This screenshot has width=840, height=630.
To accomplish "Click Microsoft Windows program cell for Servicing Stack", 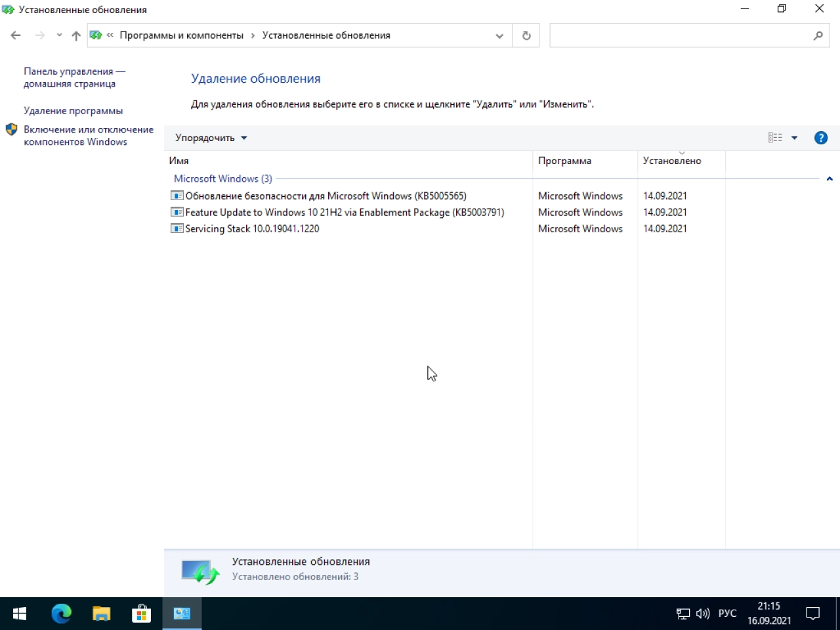I will click(580, 228).
